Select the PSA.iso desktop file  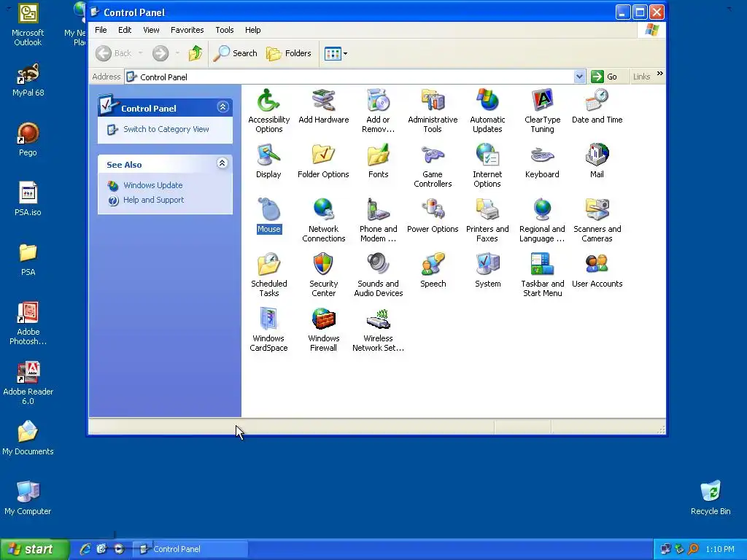click(28, 199)
